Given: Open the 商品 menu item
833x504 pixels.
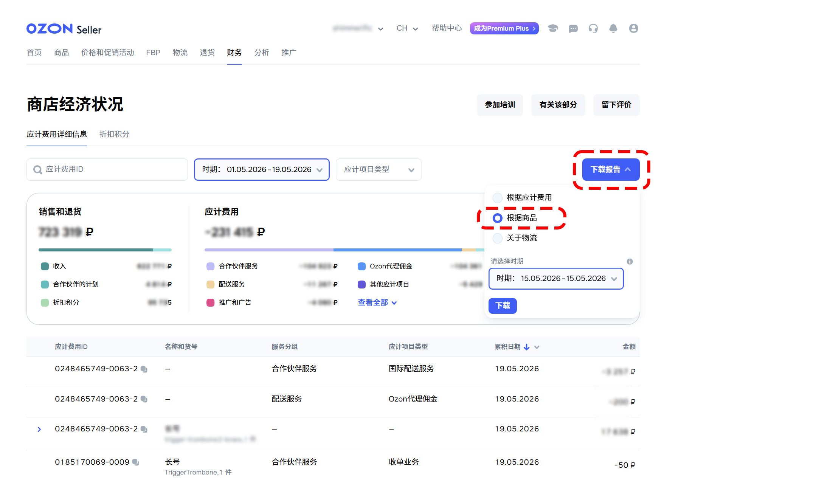Looking at the screenshot, I should (62, 53).
